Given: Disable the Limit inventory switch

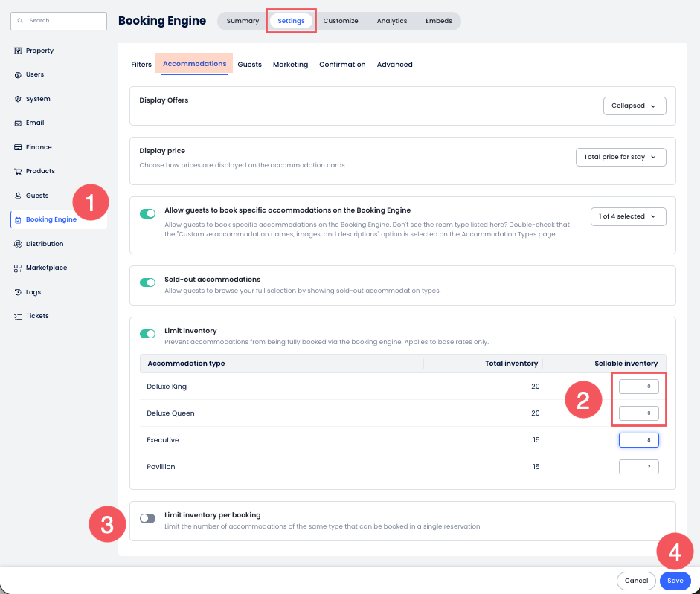Looking at the screenshot, I should tap(148, 334).
